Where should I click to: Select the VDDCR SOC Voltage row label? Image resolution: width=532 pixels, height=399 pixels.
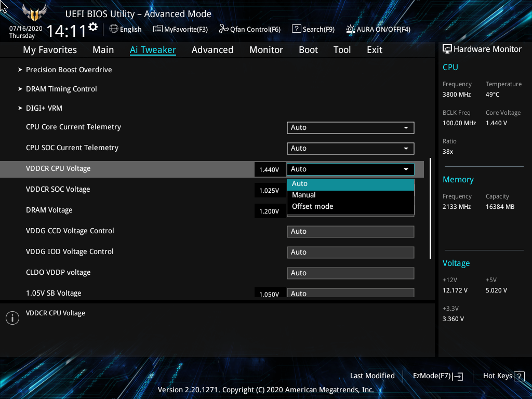click(x=58, y=189)
